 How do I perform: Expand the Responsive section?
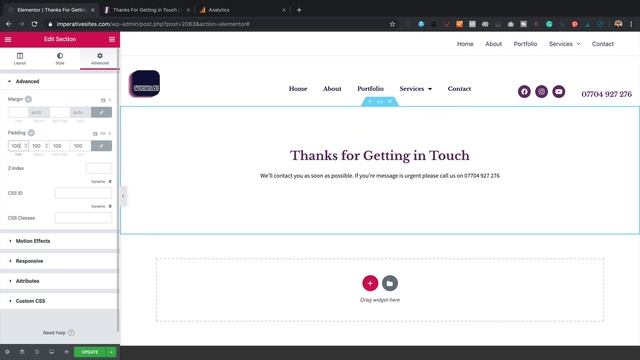pyautogui.click(x=59, y=261)
